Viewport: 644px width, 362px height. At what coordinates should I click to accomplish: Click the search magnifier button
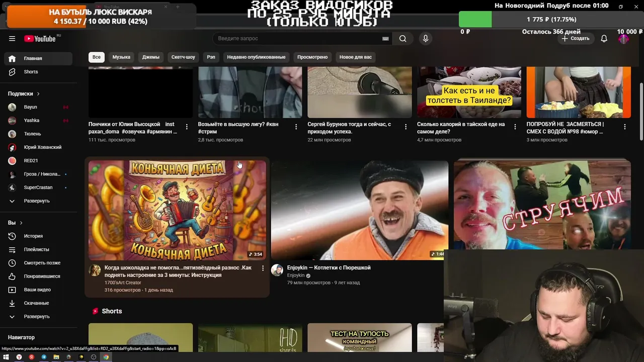[x=403, y=39]
